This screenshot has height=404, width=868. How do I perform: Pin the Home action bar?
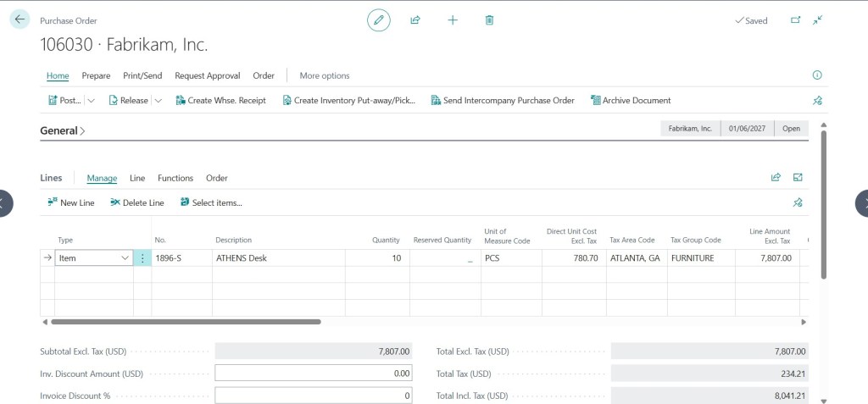[817, 101]
